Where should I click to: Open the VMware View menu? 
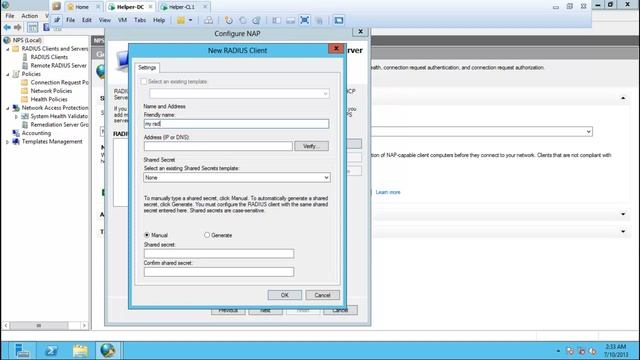point(104,20)
